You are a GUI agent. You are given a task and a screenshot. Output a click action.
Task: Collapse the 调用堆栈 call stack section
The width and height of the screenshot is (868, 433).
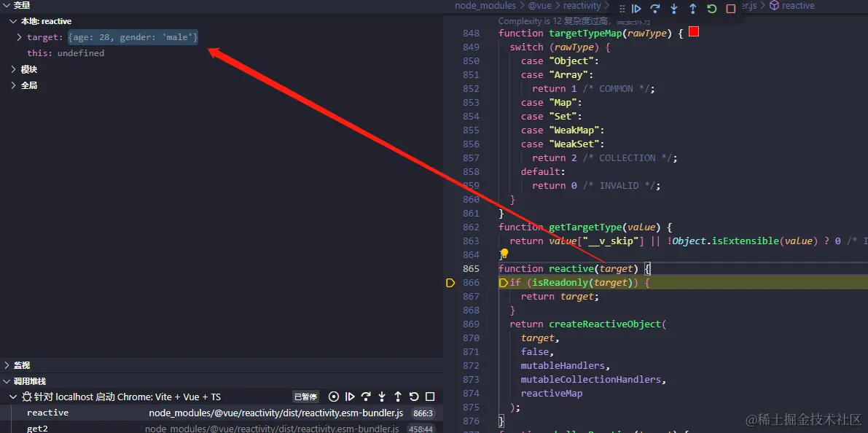pyautogui.click(x=6, y=381)
